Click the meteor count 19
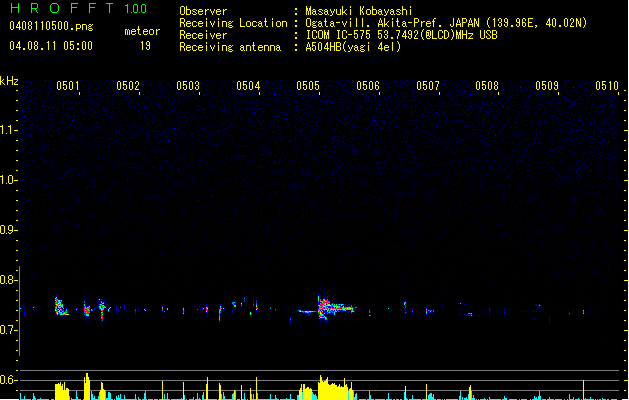Viewport: 629px width, 400px height. pos(145,46)
